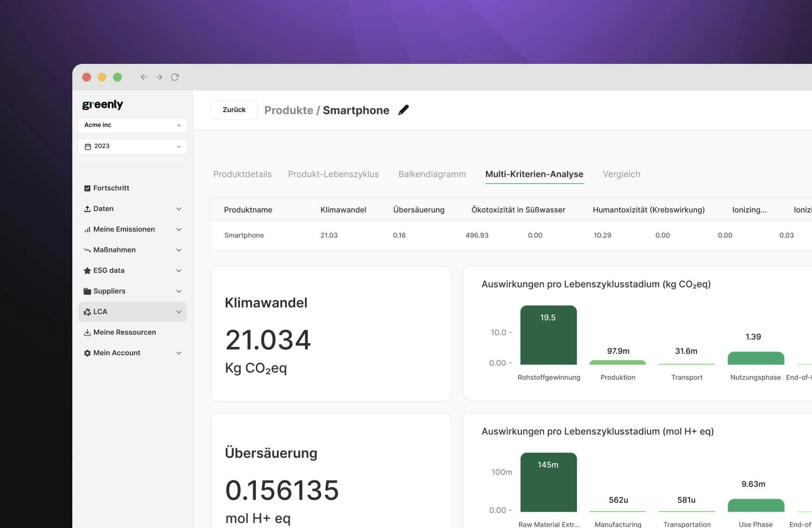Collapse the LCA section chevron

[179, 312]
